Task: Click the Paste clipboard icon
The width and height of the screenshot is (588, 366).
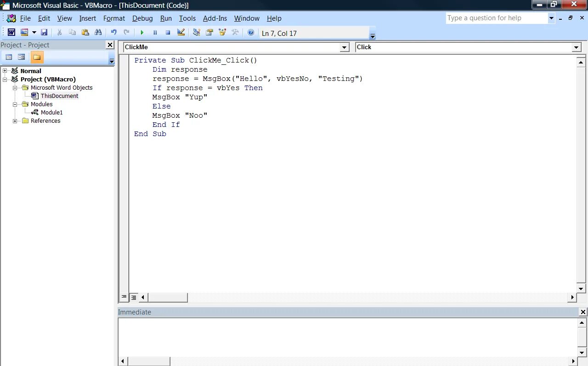Action: 85,33
